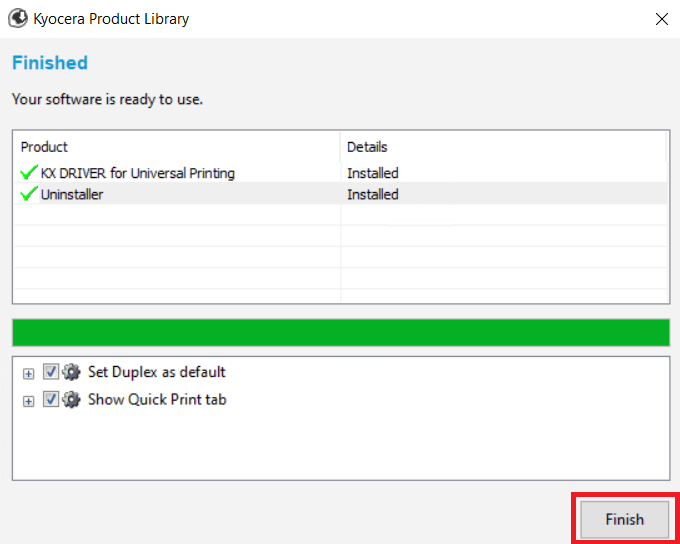Screen dimensions: 680x544
Task: Select the Set Duplex as default label
Action: click(x=157, y=372)
